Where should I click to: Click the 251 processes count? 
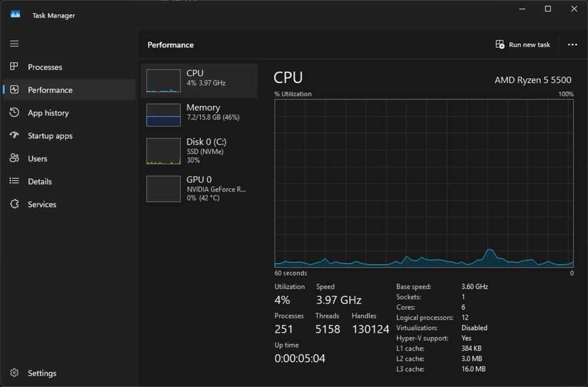pos(283,329)
